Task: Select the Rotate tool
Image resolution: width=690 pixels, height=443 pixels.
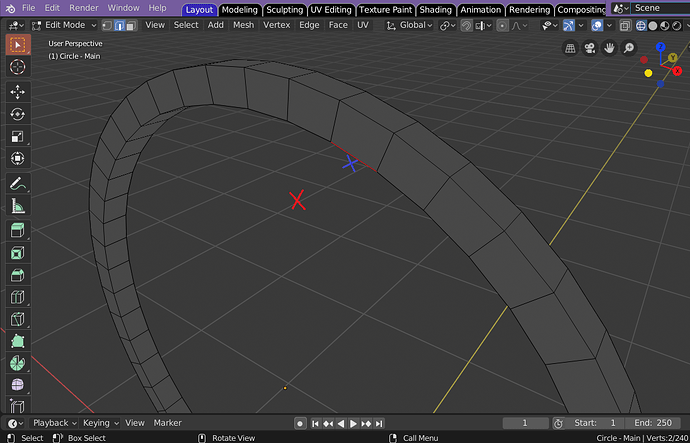Action: [18, 114]
